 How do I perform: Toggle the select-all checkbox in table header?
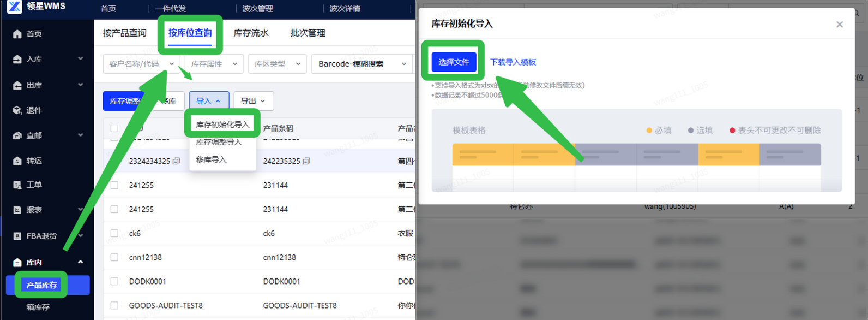[x=114, y=128]
